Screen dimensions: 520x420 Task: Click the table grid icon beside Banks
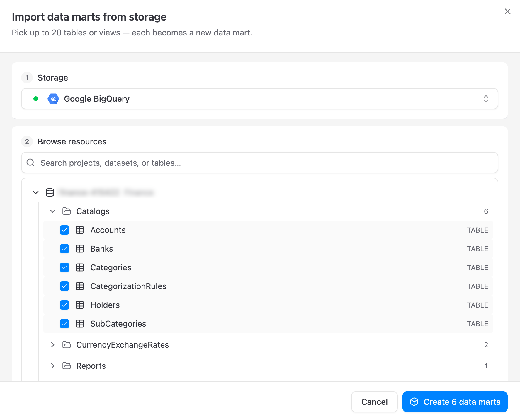(80, 249)
